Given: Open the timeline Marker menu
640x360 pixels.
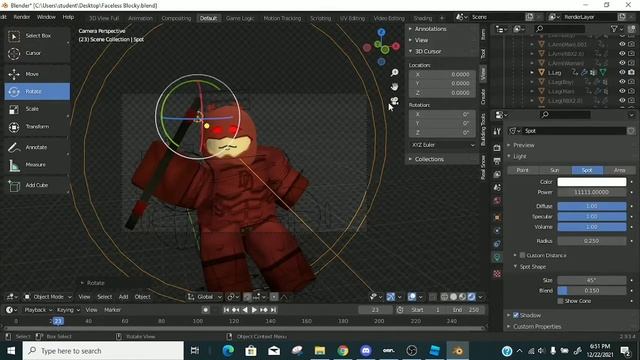Looking at the screenshot, I should (x=112, y=310).
